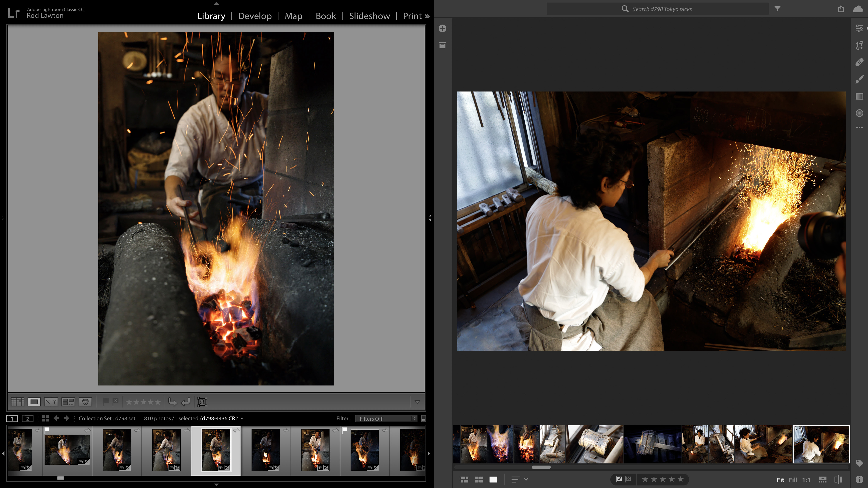Image resolution: width=868 pixels, height=488 pixels.
Task: Open the Slideshow module
Action: tap(369, 16)
